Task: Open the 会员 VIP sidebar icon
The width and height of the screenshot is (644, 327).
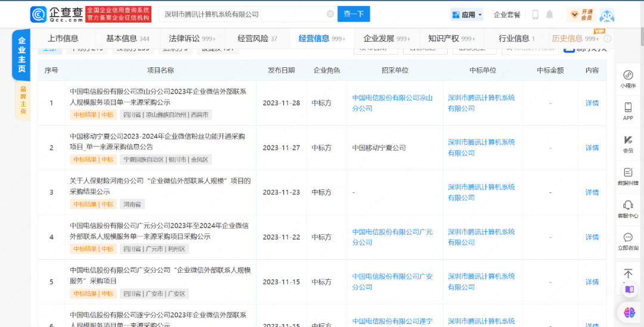Action: (x=628, y=144)
